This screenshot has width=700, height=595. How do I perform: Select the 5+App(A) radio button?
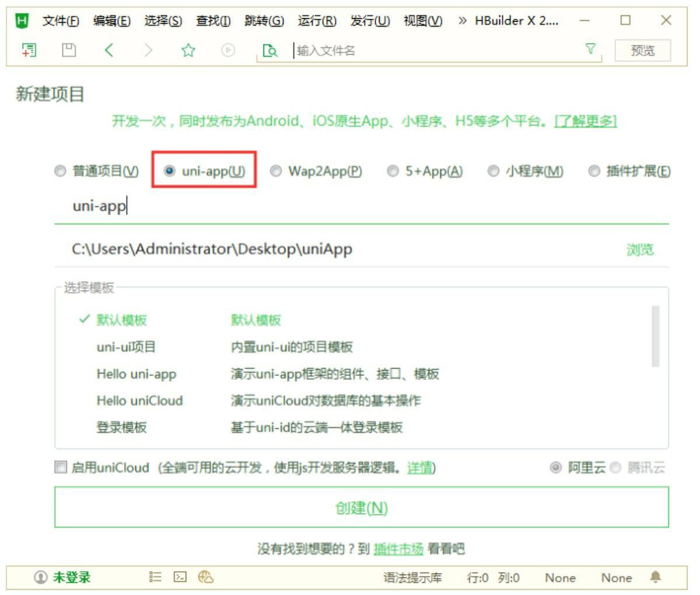click(x=393, y=171)
